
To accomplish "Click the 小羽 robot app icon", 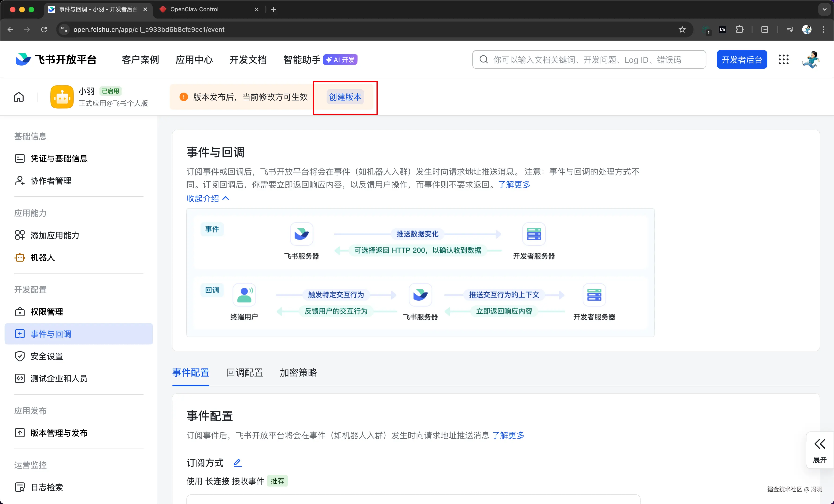I will click(62, 97).
